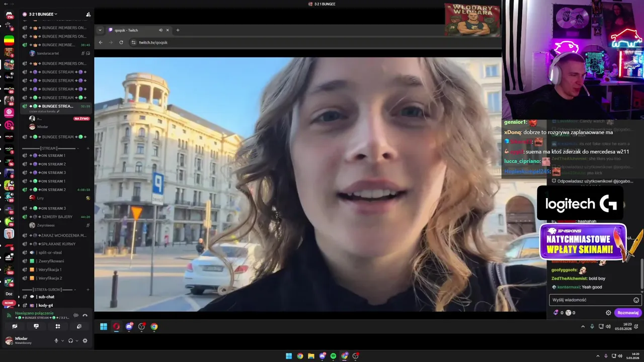Show hidden system tray icons

tap(598, 356)
